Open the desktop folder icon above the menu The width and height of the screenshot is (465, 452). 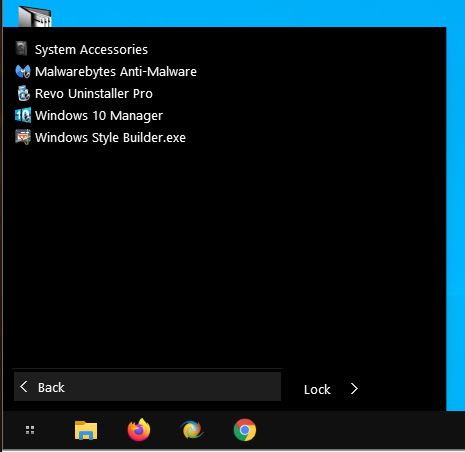[x=35, y=16]
